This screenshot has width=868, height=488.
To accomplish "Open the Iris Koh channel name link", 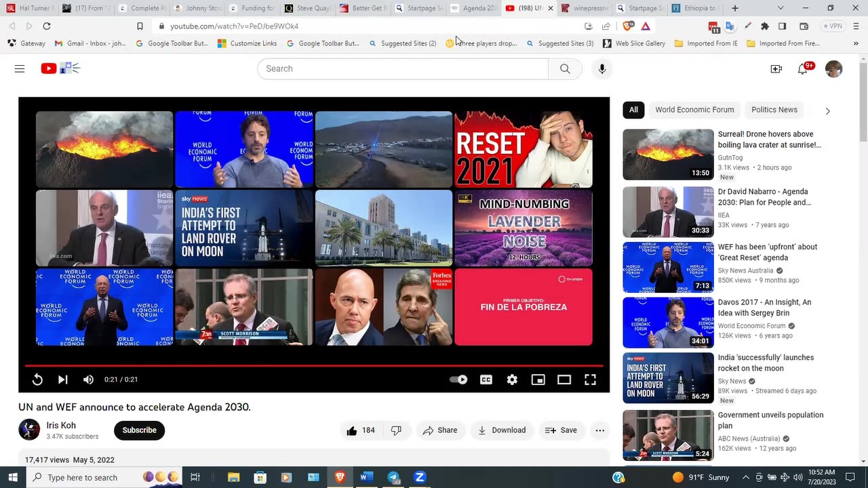I will pyautogui.click(x=61, y=426).
